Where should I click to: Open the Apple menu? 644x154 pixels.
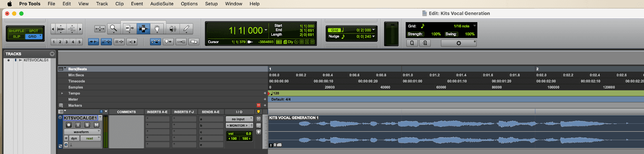click(9, 4)
